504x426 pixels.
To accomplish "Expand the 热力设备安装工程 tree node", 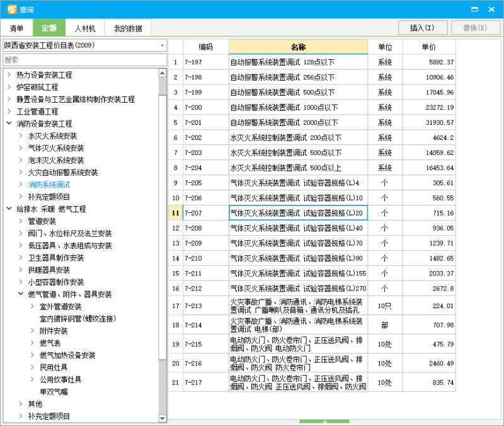I will click(x=9, y=75).
